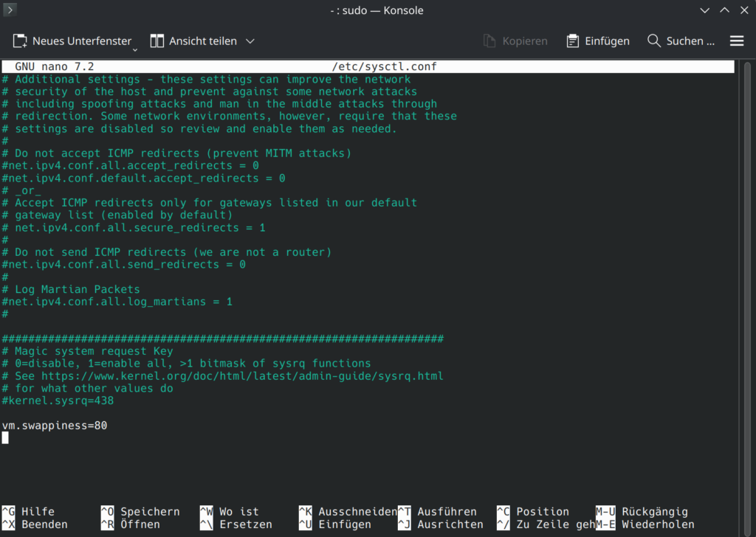Image resolution: width=756 pixels, height=537 pixels.
Task: Maximize the Konsole window
Action: [724, 10]
